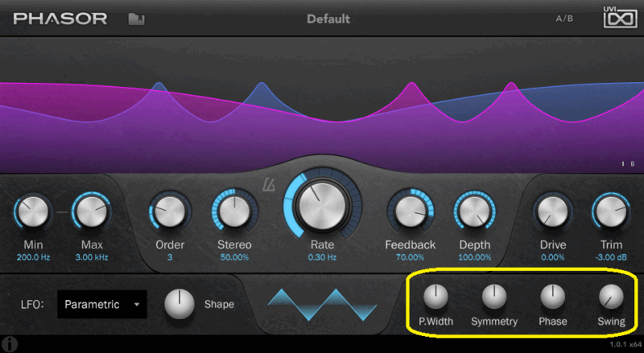Click the 200.0 Hz Min value
Screen dimensions: 644x353
33,257
